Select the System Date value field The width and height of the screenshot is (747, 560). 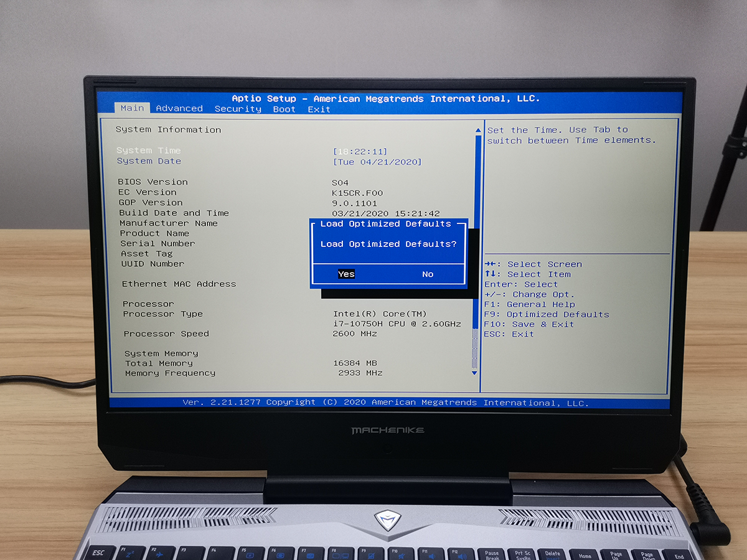click(378, 162)
